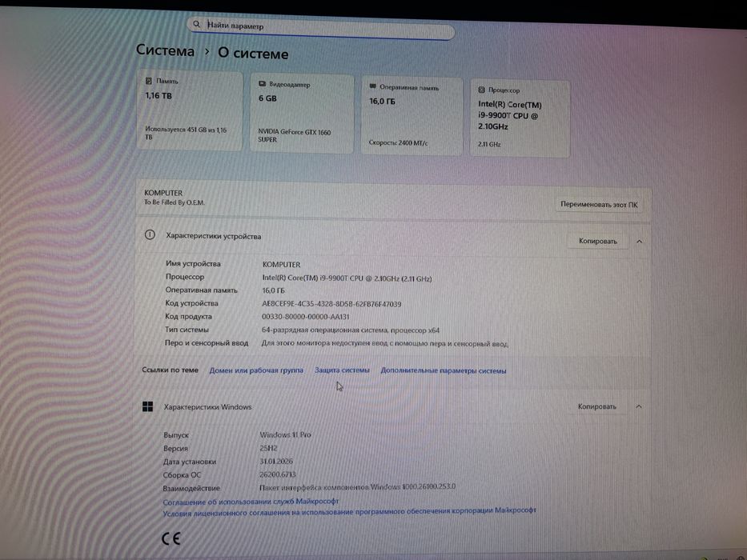Copy device specs with first Копировать button

point(597,241)
